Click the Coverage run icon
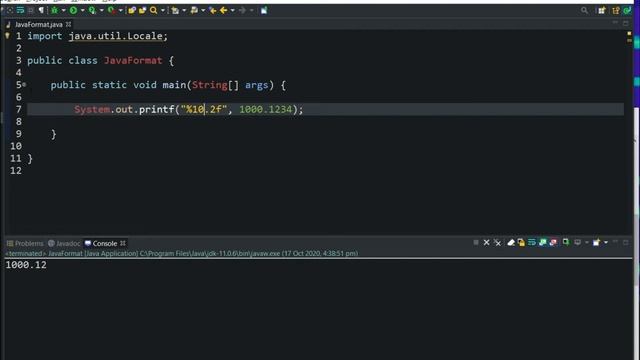This screenshot has height=360, width=640. pyautogui.click(x=93, y=10)
